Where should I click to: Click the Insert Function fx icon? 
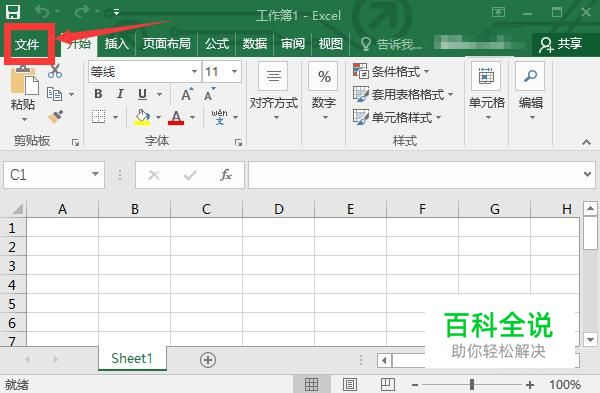point(226,175)
